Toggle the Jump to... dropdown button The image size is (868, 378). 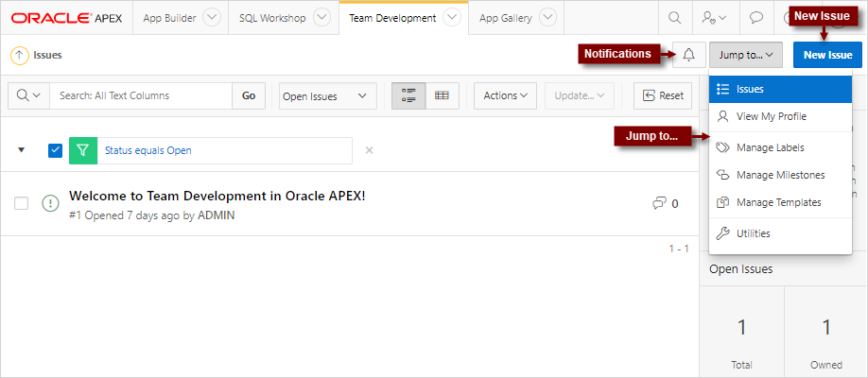pyautogui.click(x=746, y=55)
